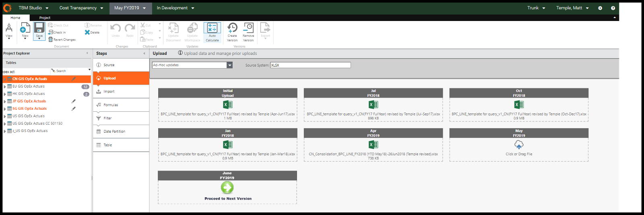Click ribbon collapse arrow at top right

(x=614, y=18)
